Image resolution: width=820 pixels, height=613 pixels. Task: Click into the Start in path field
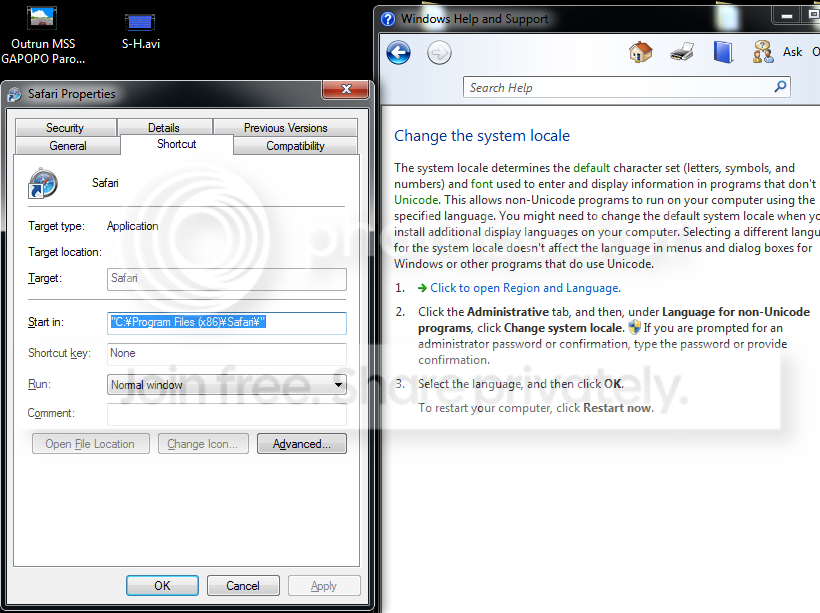pos(226,323)
